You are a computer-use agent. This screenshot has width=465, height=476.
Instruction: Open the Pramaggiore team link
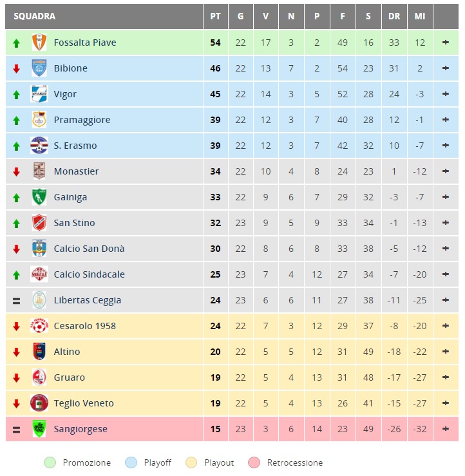tap(82, 120)
